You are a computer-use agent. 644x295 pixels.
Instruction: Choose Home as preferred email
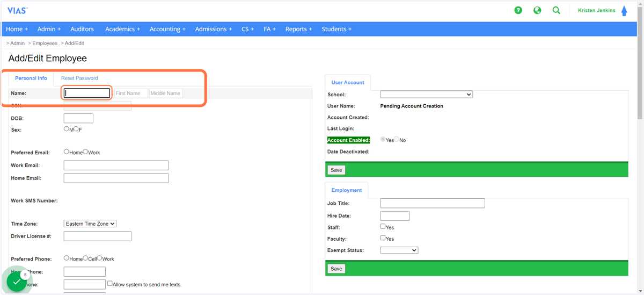pyautogui.click(x=67, y=152)
